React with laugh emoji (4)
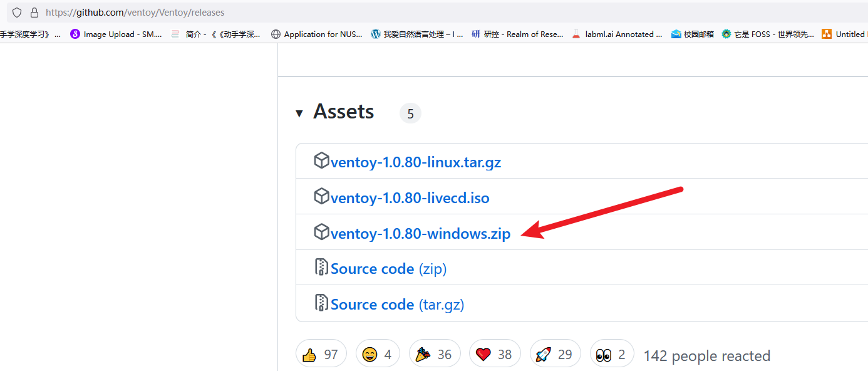 coord(377,354)
